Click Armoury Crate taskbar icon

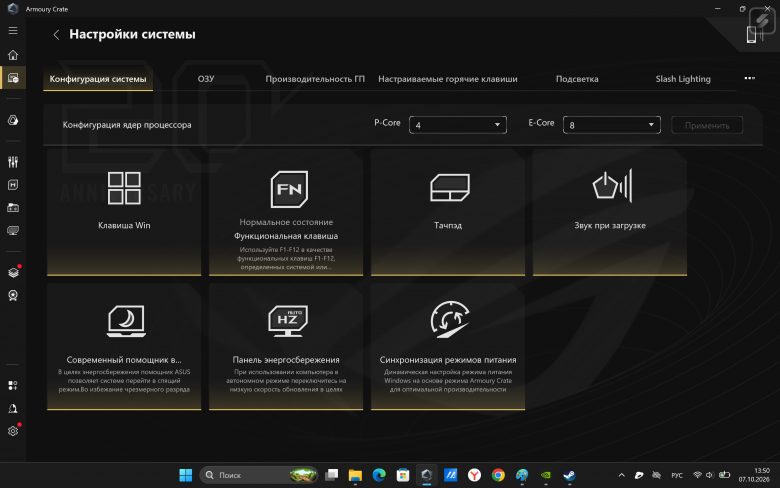point(426,475)
